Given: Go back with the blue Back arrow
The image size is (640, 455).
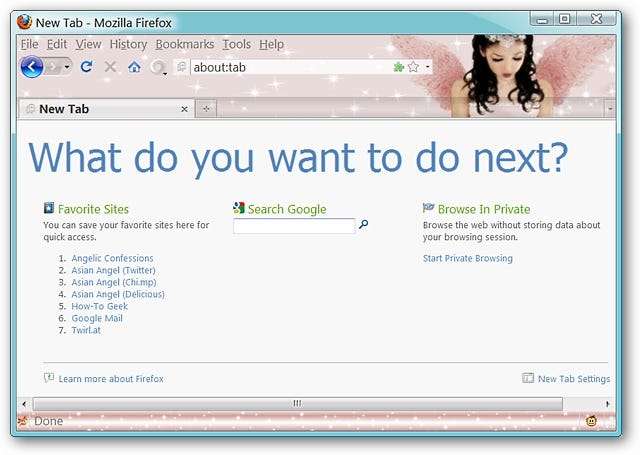Looking at the screenshot, I should 31,67.
